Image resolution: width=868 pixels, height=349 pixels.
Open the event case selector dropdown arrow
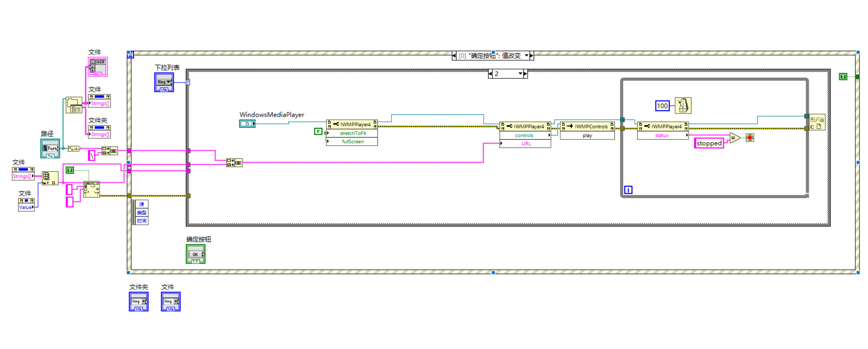[527, 56]
